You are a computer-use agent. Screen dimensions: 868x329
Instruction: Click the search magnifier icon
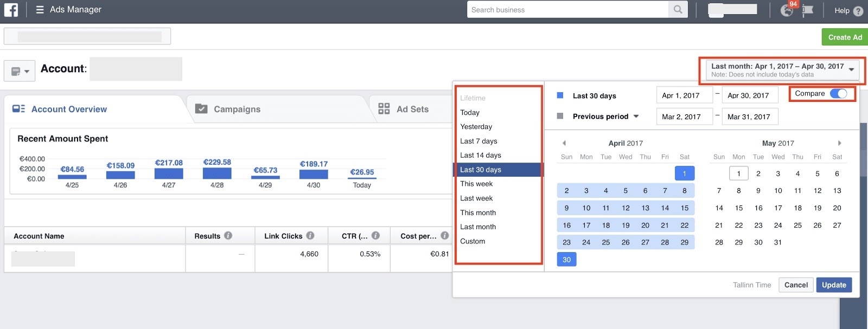coord(678,10)
